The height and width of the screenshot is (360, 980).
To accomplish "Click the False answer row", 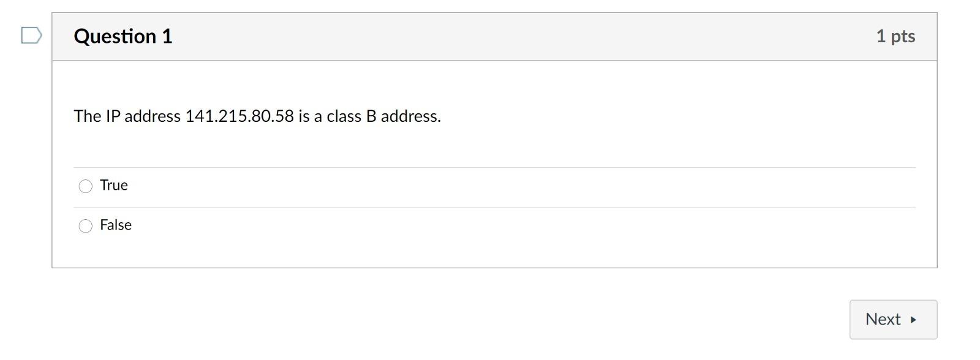I will click(x=116, y=225).
